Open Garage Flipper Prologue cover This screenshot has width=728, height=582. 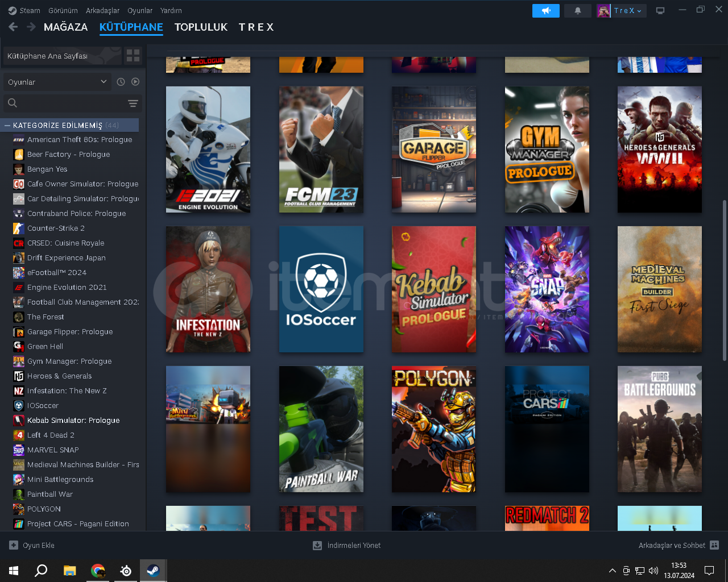434,149
